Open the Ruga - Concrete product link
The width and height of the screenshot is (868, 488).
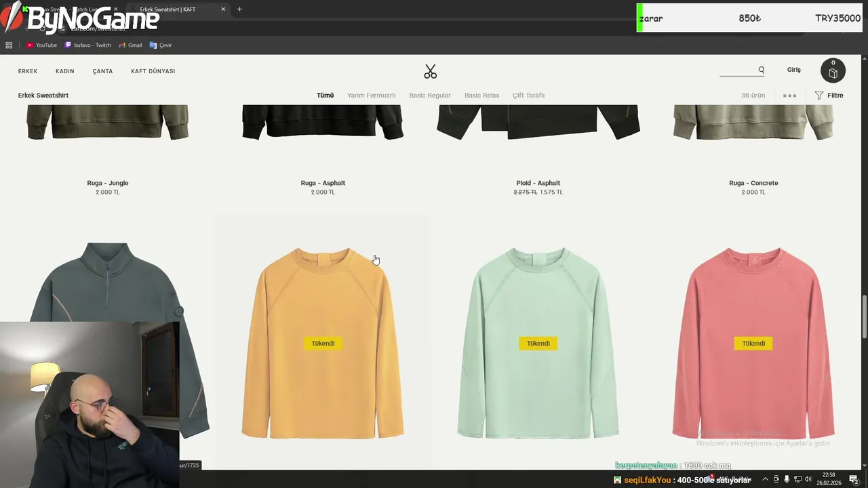point(753,183)
